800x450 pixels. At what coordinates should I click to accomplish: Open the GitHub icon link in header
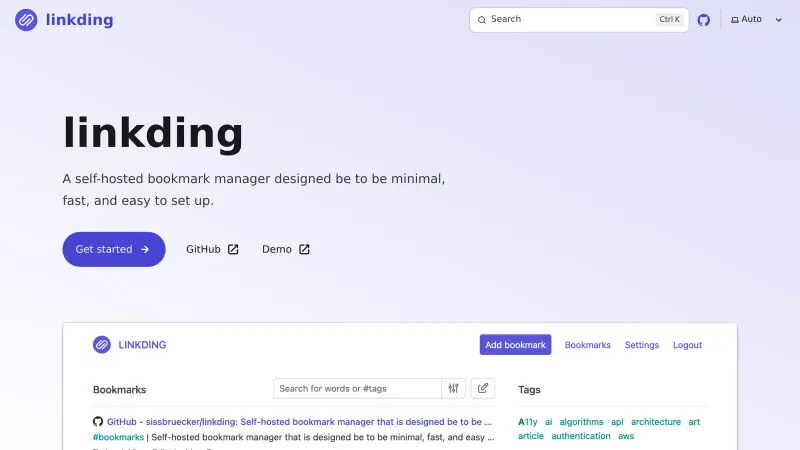(704, 20)
